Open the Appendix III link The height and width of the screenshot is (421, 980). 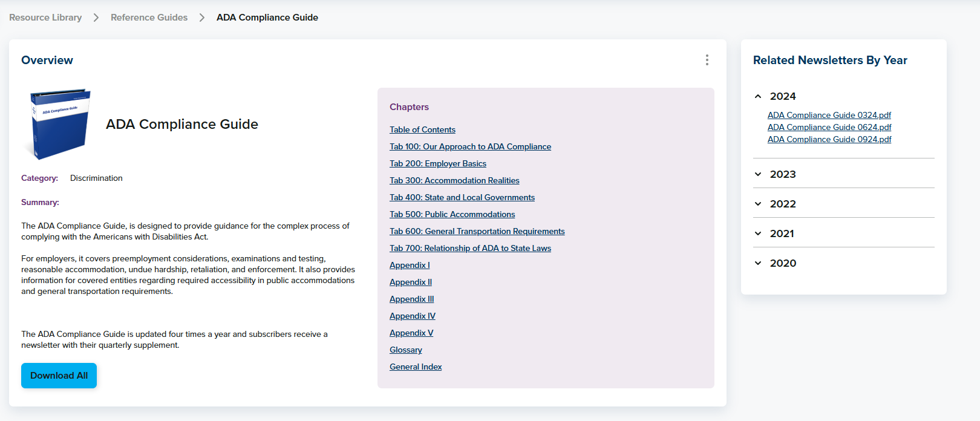tap(411, 299)
